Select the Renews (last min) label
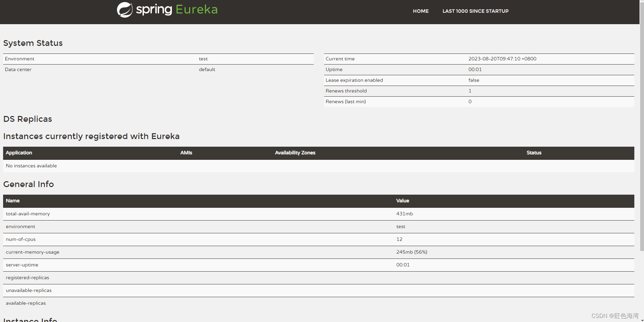 coord(345,102)
